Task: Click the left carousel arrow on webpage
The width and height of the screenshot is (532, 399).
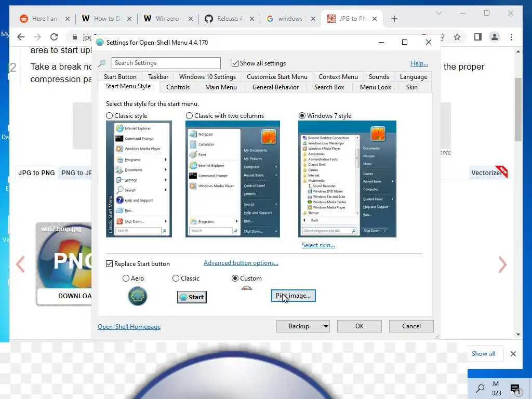Action: [x=20, y=264]
